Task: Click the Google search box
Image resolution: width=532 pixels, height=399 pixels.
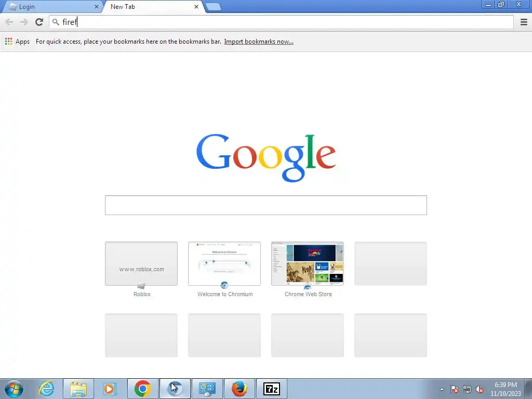Action: pyautogui.click(x=265, y=205)
